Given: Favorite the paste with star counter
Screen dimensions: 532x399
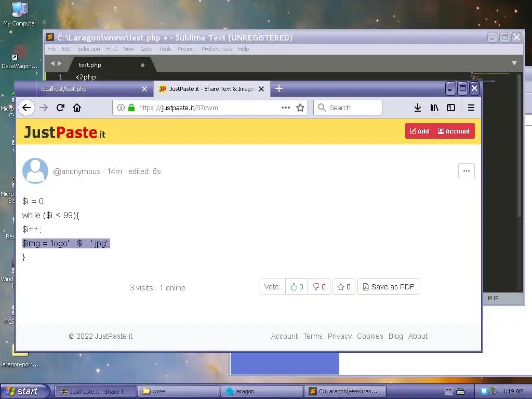Looking at the screenshot, I should (x=344, y=287).
